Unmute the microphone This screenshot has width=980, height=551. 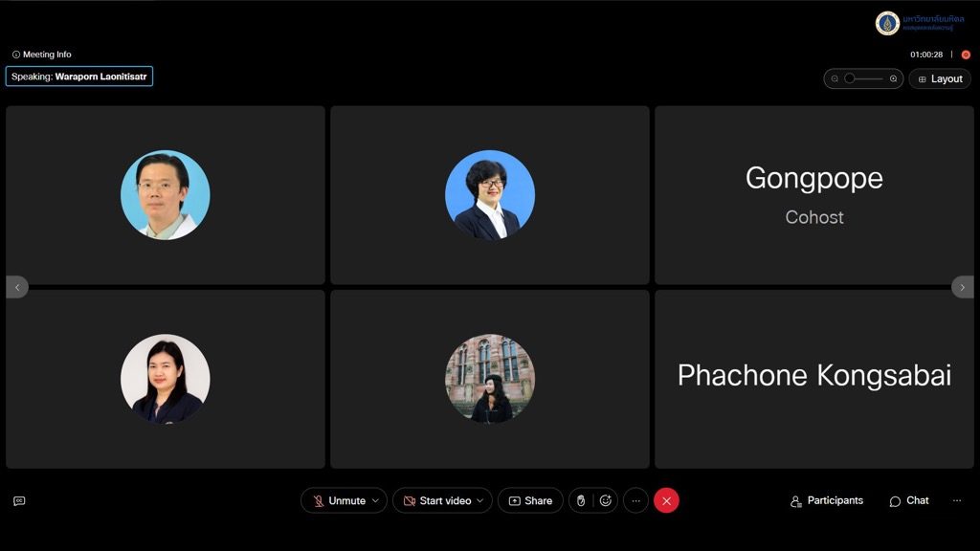[x=340, y=501]
